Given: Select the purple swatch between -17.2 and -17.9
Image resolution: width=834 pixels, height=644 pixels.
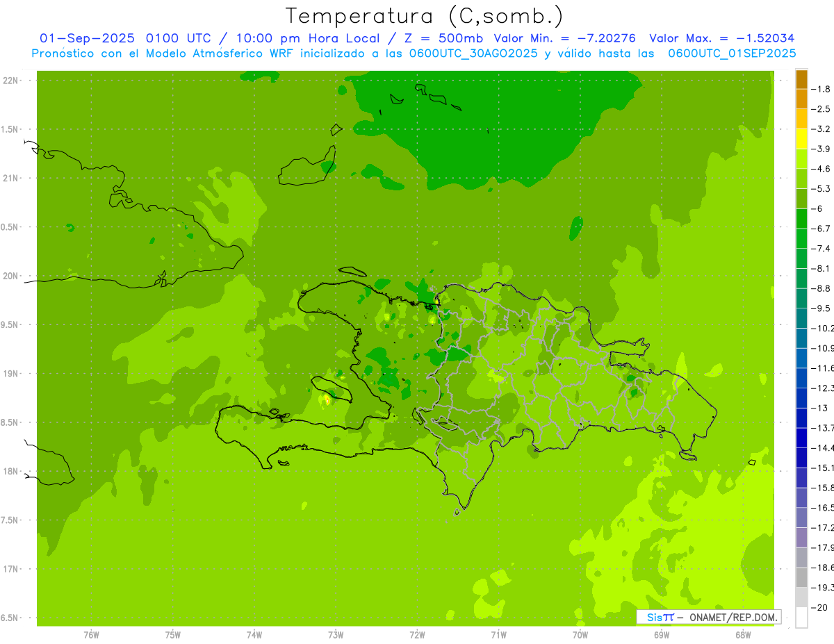Looking at the screenshot, I should pos(801,538).
